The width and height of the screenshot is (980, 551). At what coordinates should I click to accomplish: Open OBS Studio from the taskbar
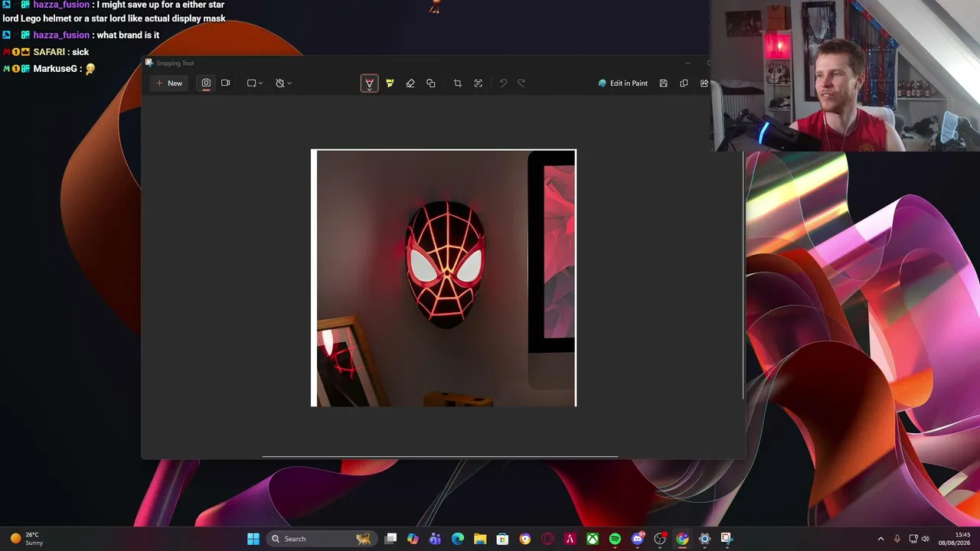click(x=660, y=539)
